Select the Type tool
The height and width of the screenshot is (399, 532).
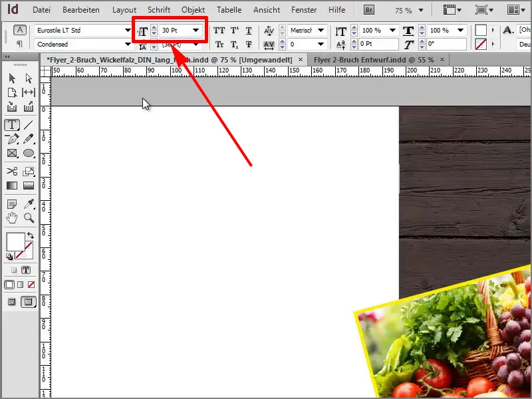pos(12,125)
